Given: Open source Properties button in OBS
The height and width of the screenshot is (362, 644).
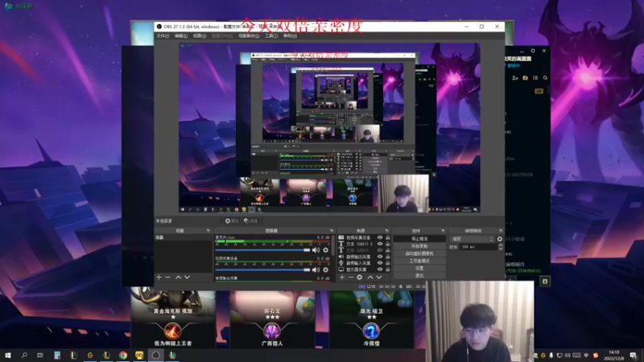Looking at the screenshot, I should pos(232,220).
